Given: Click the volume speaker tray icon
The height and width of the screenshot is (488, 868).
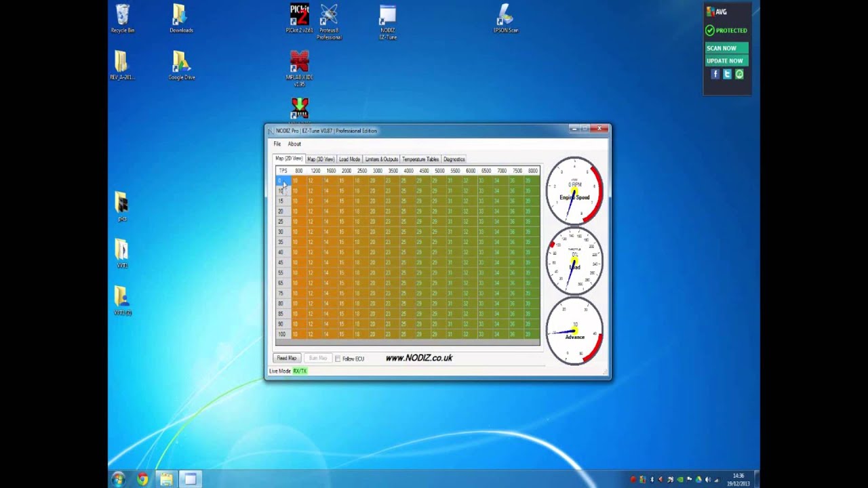Looking at the screenshot, I should 708,480.
